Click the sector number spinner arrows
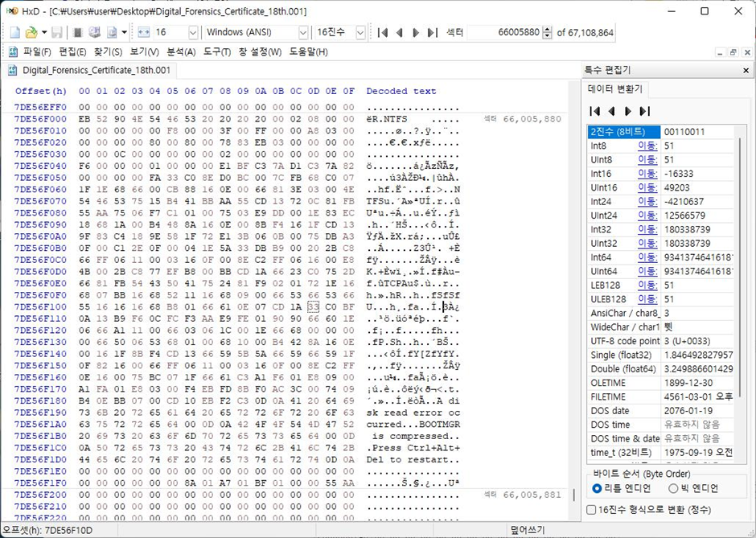Image resolution: width=756 pixels, height=538 pixels. click(x=547, y=32)
